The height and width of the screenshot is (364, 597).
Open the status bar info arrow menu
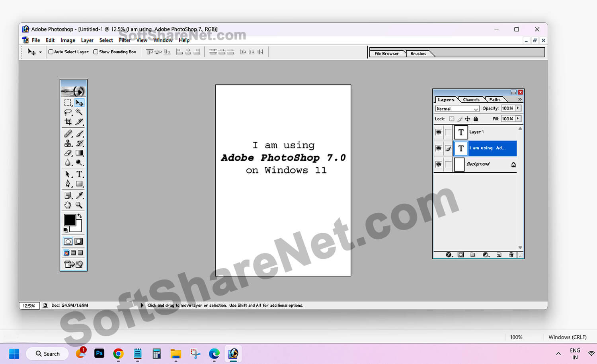142,306
